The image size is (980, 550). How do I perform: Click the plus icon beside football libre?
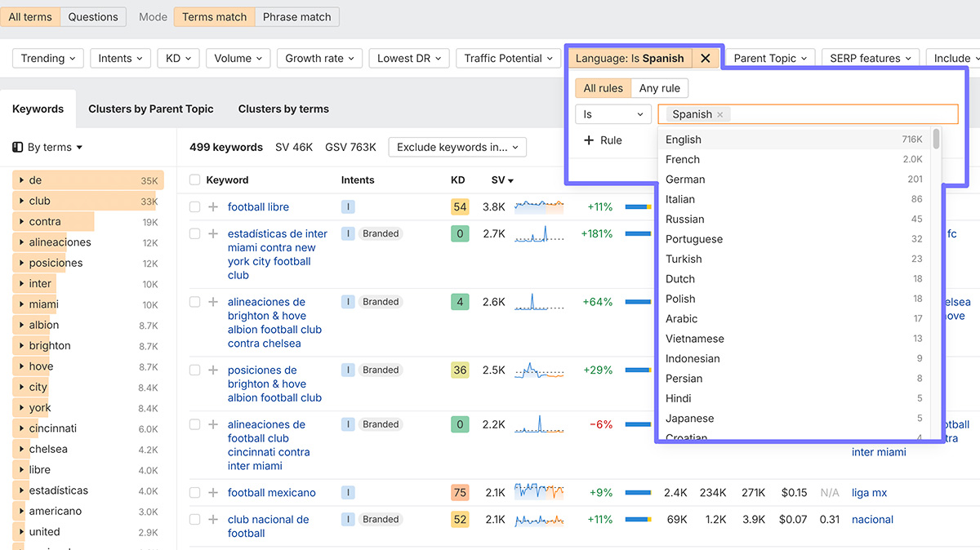click(213, 207)
